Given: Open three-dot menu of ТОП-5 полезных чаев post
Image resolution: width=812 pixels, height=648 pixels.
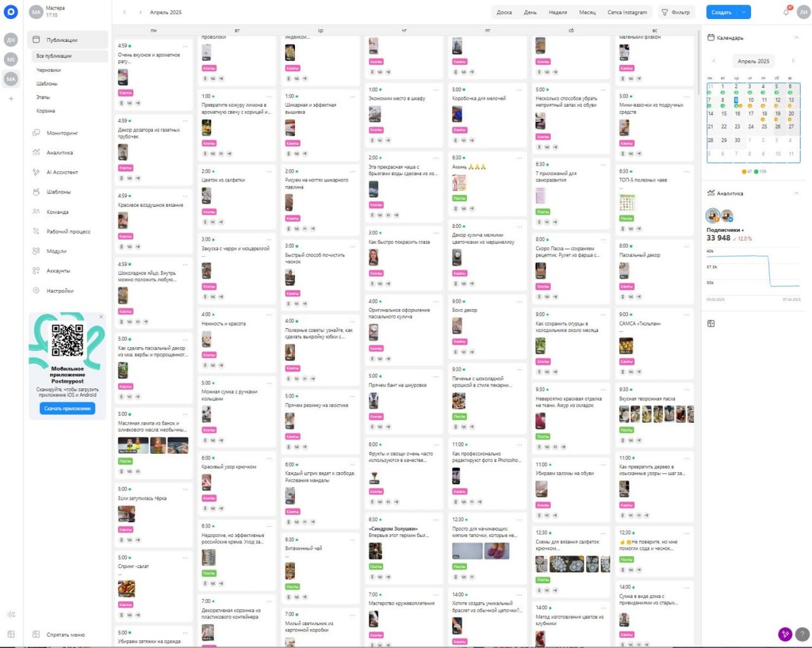Looking at the screenshot, I should click(x=687, y=172).
